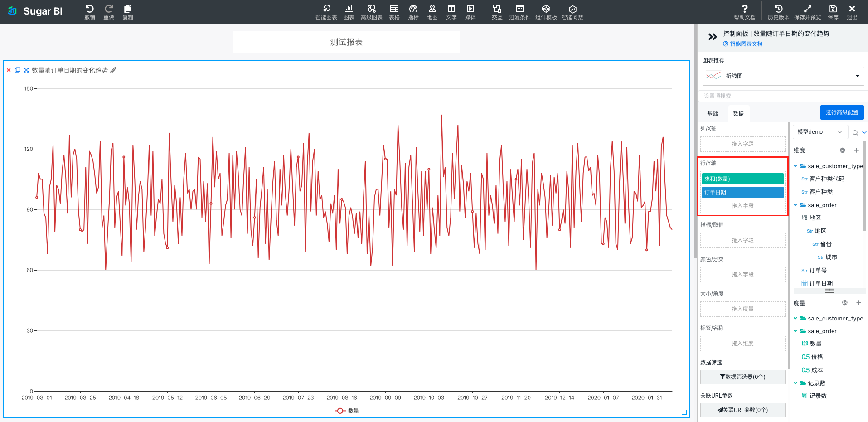The image size is (868, 422).
Task: Switch to the 数据 tab
Action: click(738, 114)
